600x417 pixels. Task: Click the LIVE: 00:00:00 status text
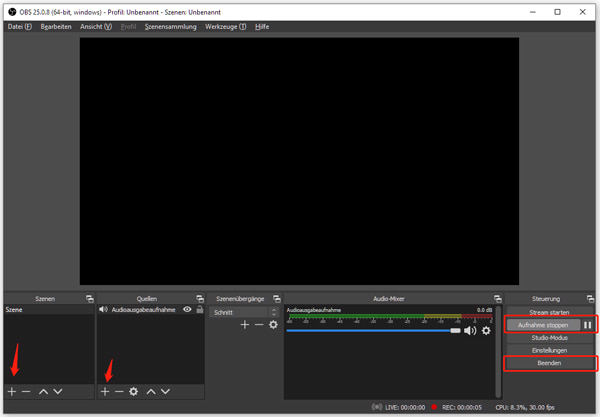pos(405,407)
